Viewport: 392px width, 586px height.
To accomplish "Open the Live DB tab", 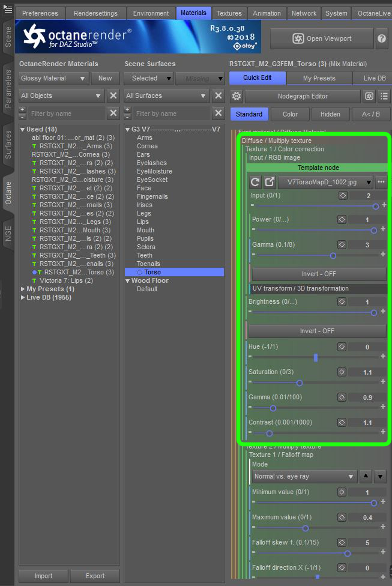I will pyautogui.click(x=374, y=78).
